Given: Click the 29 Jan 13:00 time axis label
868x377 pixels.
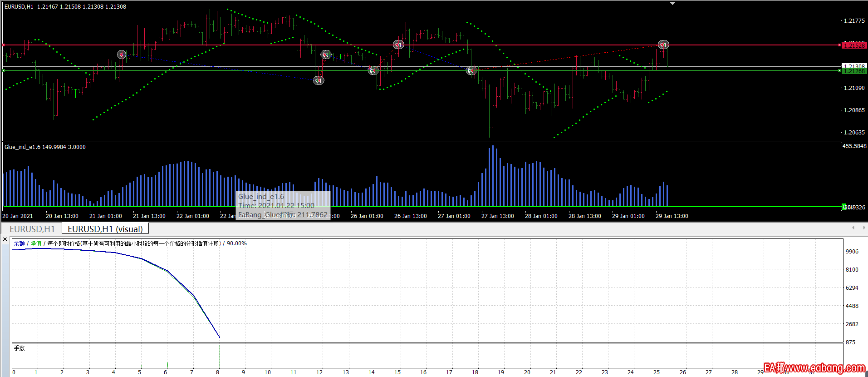Looking at the screenshot, I should (672, 216).
